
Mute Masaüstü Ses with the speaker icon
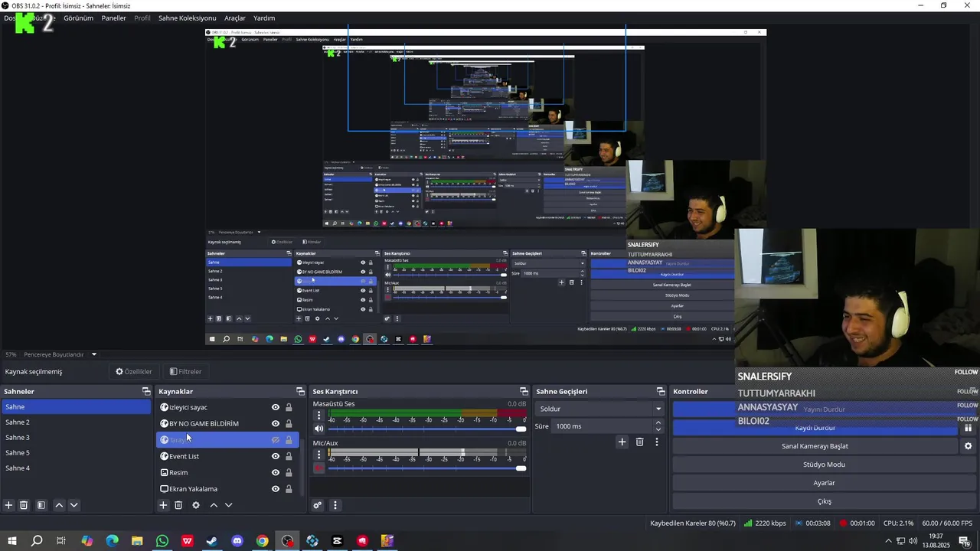coord(319,429)
